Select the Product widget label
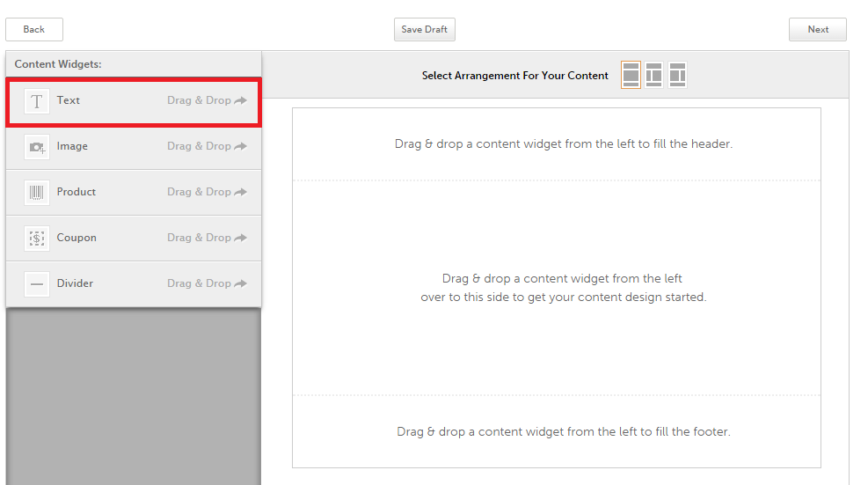868x485 pixels. point(77,192)
